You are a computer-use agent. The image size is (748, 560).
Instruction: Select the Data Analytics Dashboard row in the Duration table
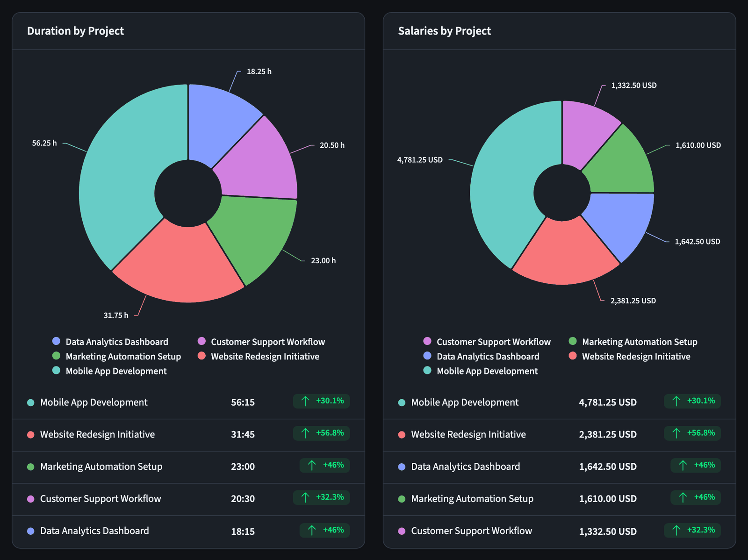pos(188,531)
